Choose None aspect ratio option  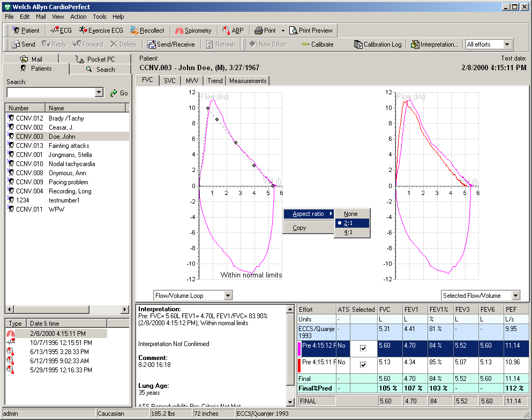tap(352, 214)
